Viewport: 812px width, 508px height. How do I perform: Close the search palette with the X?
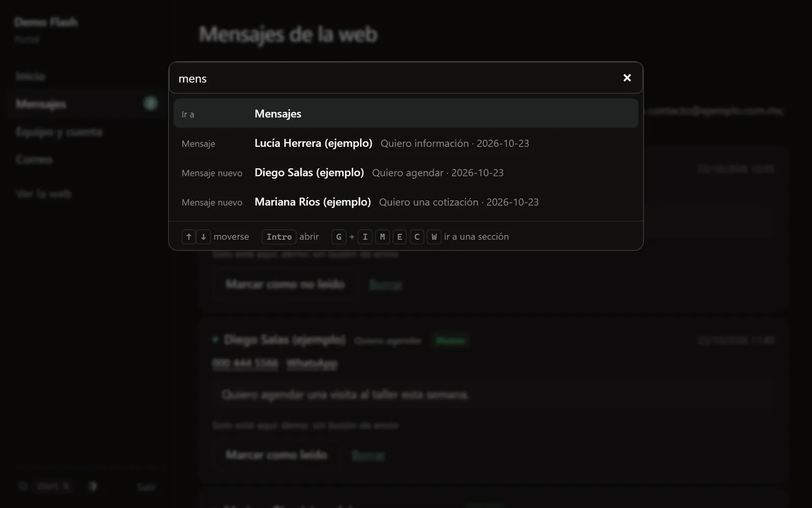627,78
